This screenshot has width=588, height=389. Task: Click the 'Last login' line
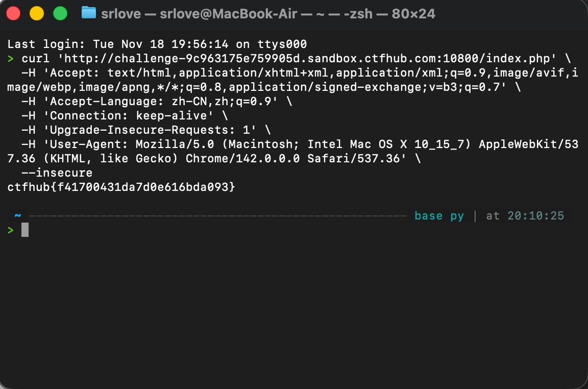(157, 44)
